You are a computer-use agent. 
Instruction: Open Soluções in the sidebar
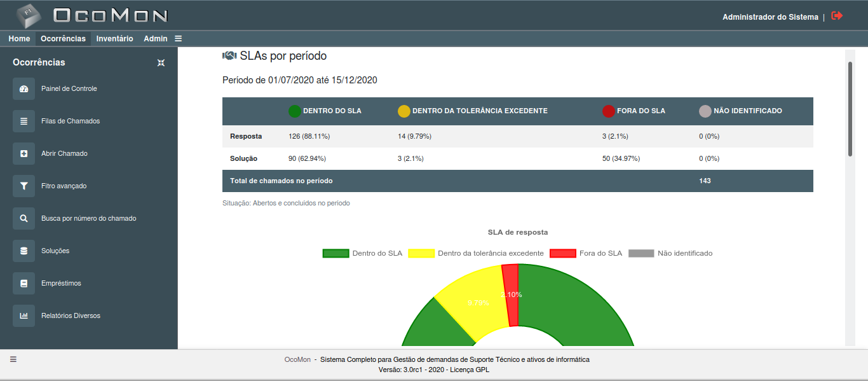point(55,251)
